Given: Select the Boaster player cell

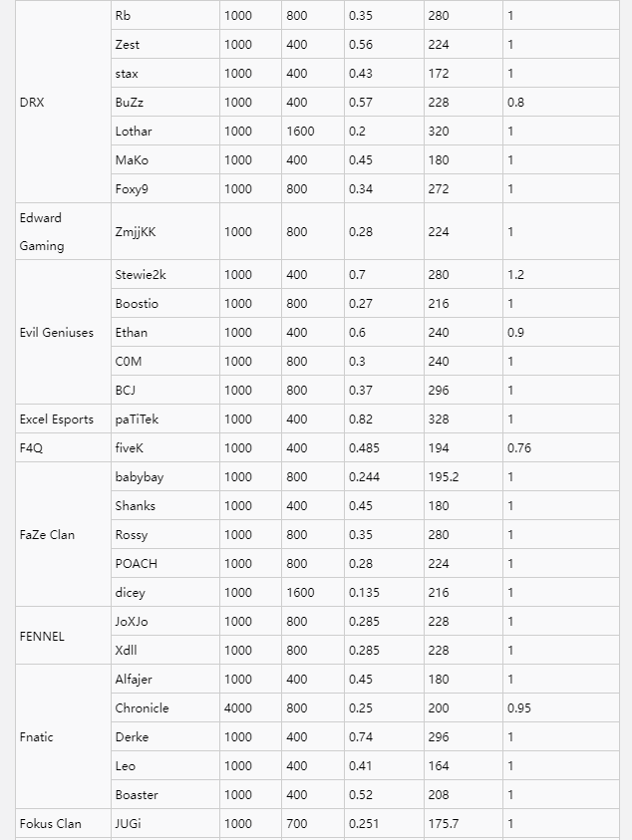Looking at the screenshot, I should click(x=137, y=794).
